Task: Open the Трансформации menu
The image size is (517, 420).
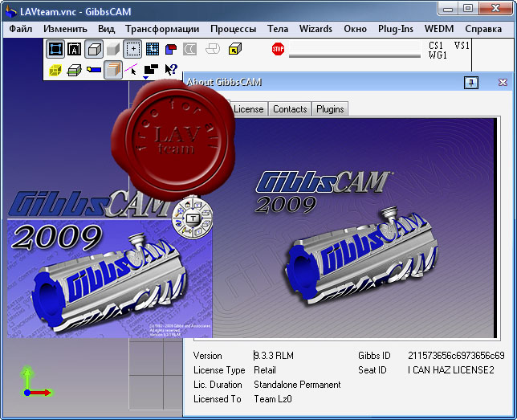Action: coord(162,29)
